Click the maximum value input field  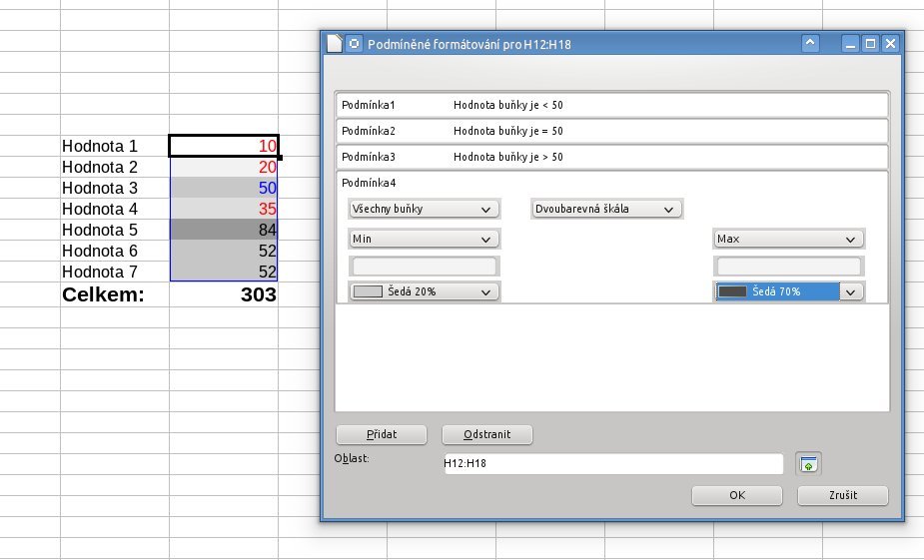(788, 267)
